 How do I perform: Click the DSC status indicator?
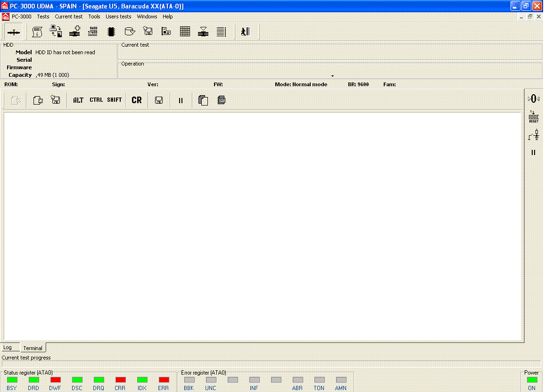click(77, 380)
